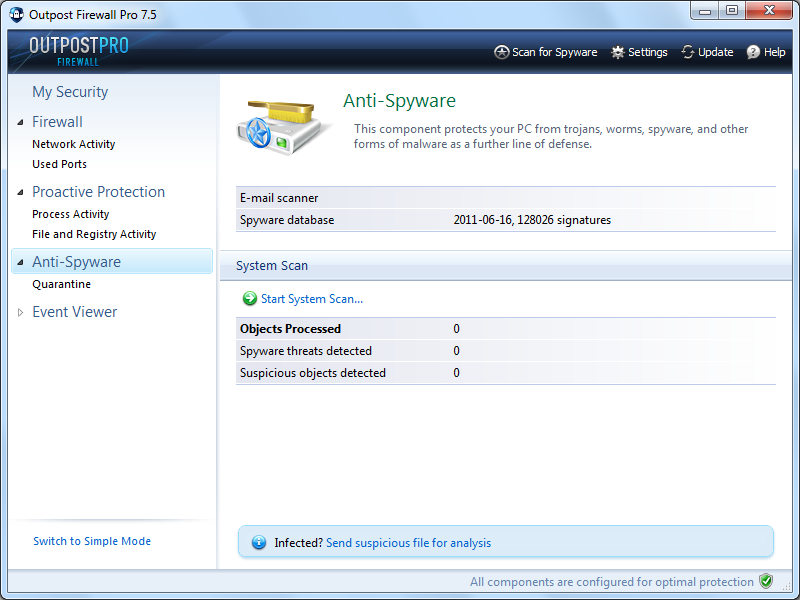Switch to Simple Mode
800x600 pixels.
(92, 541)
